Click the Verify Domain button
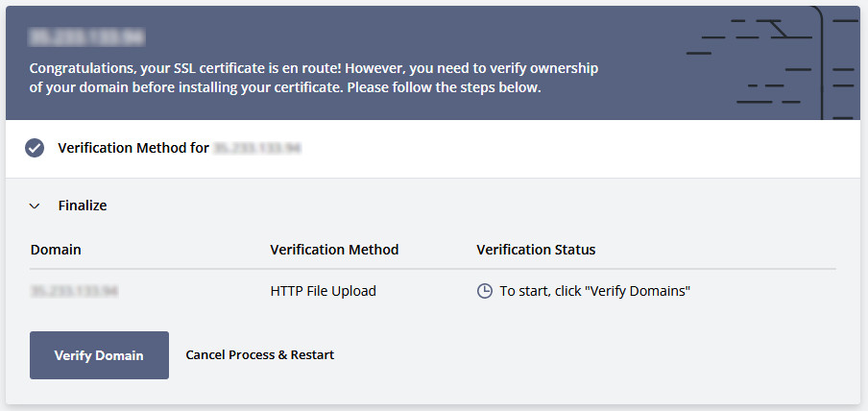Viewport: 868px width, 411px height. click(99, 355)
